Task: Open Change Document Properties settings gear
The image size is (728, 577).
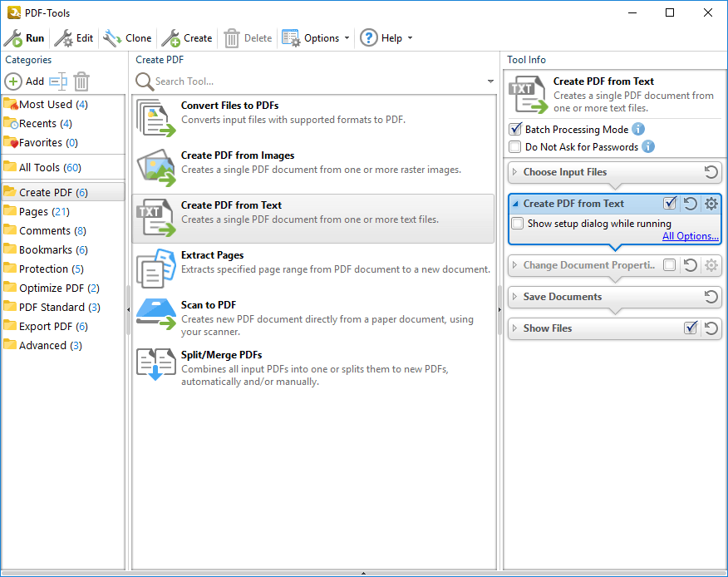Action: [711, 265]
